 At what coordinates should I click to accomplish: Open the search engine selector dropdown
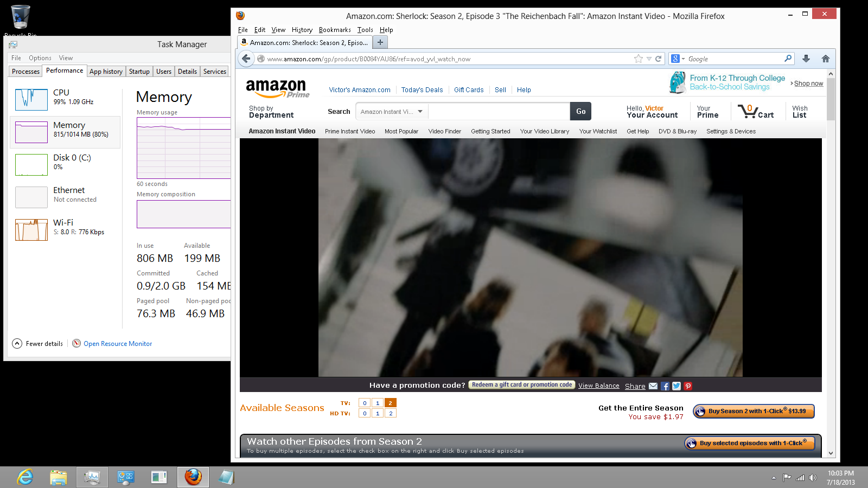678,59
